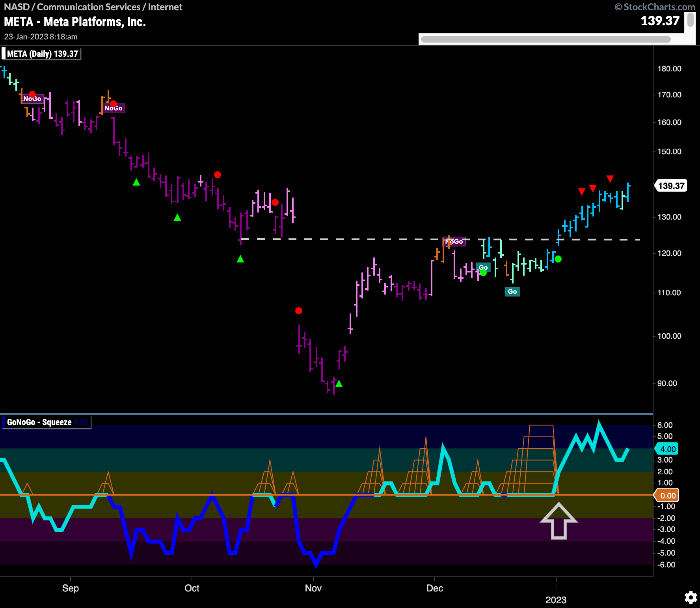This screenshot has height=608, width=700.
Task: Click the 150.00 price axis label
Action: click(669, 151)
